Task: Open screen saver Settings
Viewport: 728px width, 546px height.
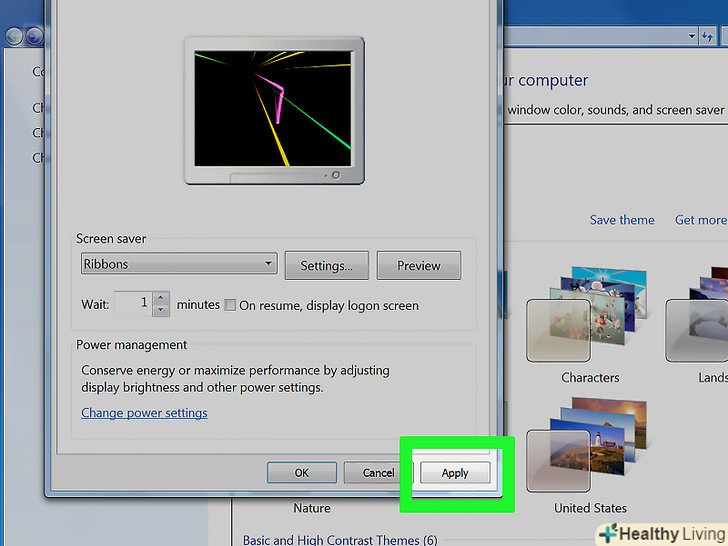Action: point(326,266)
